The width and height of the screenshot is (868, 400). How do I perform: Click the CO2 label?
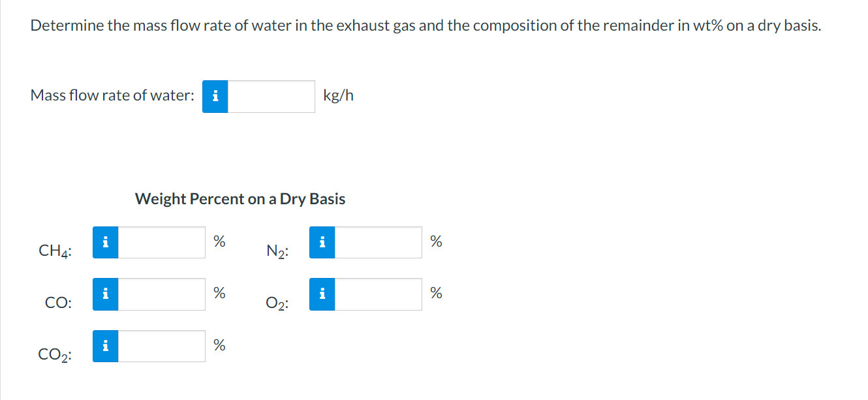(55, 355)
